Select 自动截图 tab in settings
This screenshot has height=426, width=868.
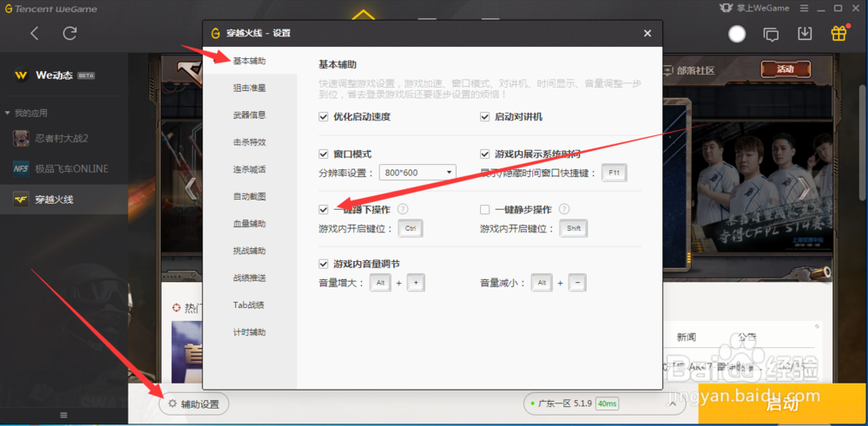250,196
